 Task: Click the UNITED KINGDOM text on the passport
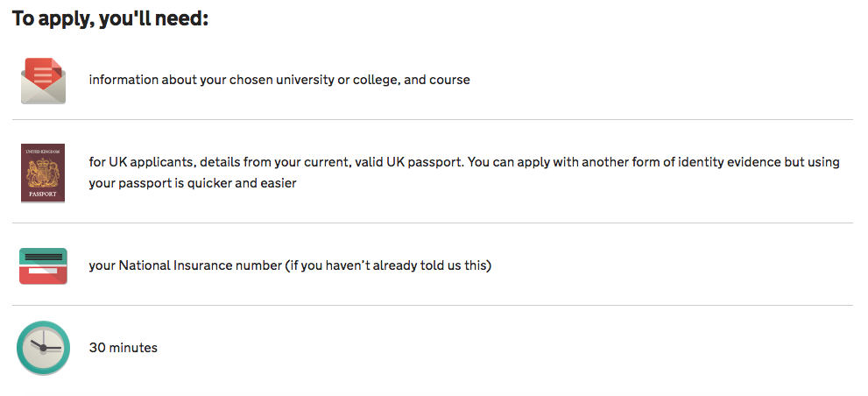pos(43,152)
